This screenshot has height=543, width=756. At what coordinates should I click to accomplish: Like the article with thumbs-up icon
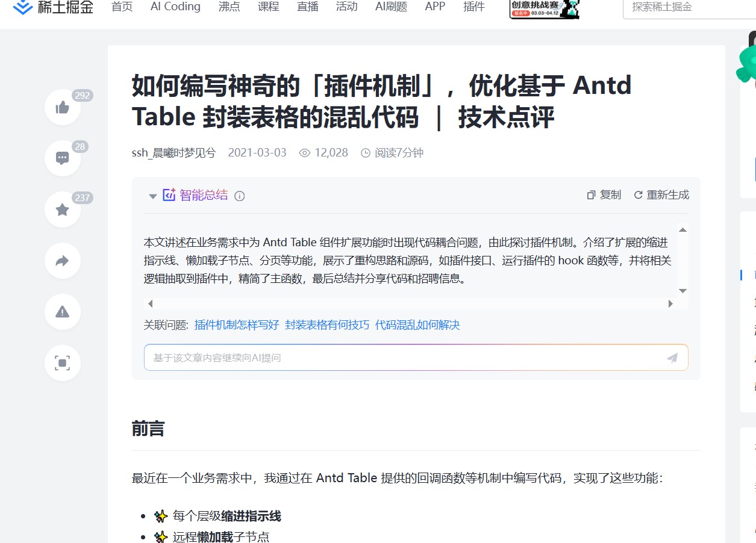[x=63, y=107]
